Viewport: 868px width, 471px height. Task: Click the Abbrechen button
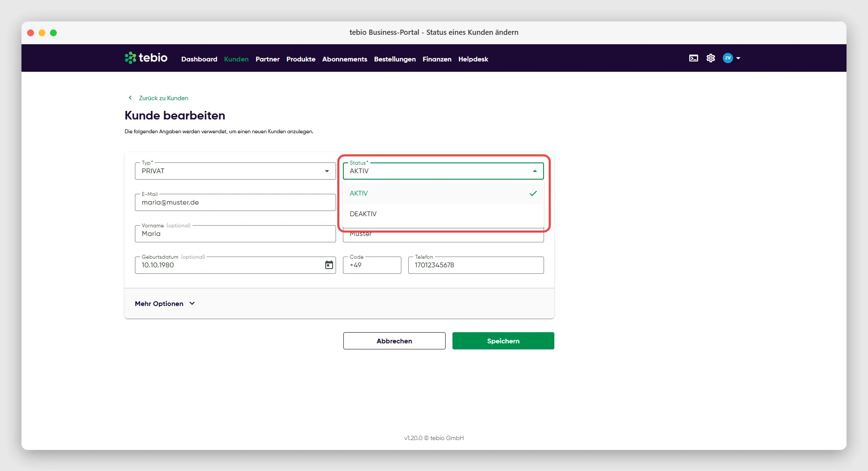coord(394,341)
